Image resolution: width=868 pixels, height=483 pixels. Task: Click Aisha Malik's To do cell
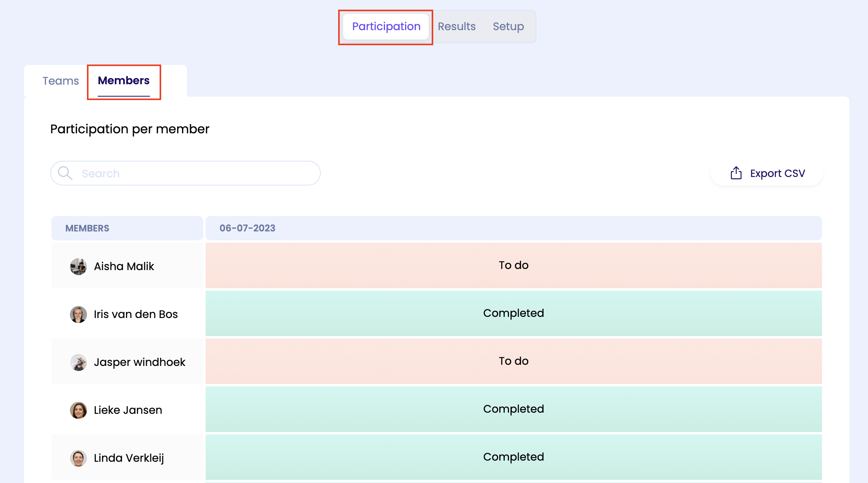coord(513,265)
